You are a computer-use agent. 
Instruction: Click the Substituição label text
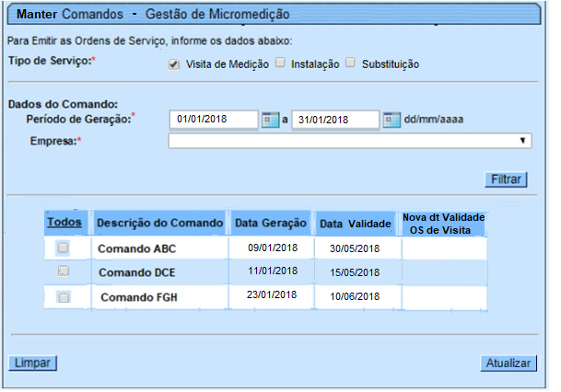pos(391,64)
